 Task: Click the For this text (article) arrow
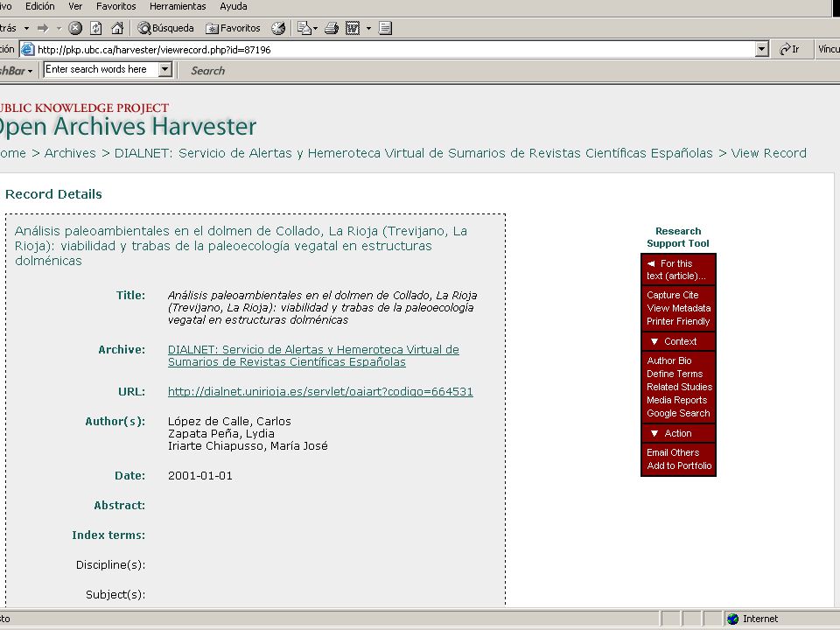click(x=651, y=263)
